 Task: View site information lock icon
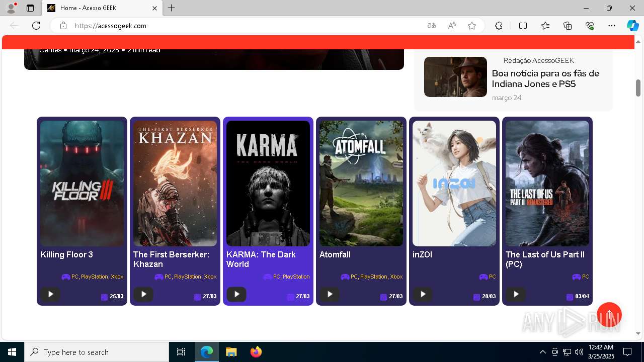click(63, 26)
